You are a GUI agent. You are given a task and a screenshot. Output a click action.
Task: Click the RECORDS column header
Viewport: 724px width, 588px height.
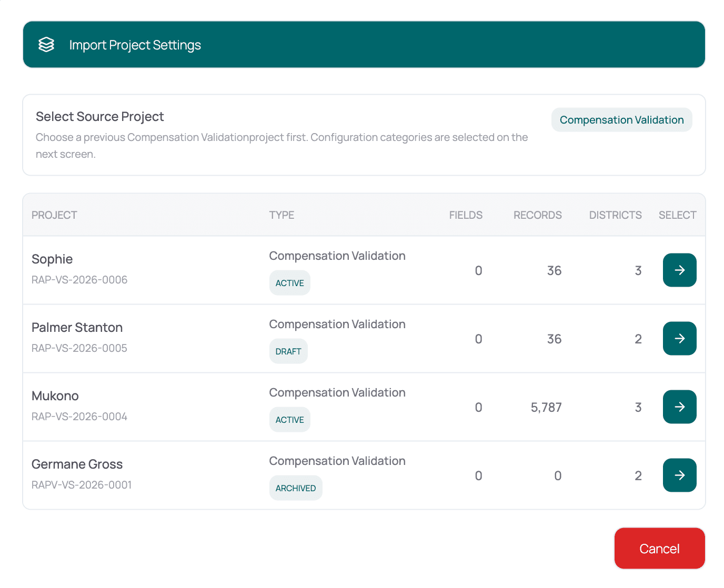[x=537, y=215]
